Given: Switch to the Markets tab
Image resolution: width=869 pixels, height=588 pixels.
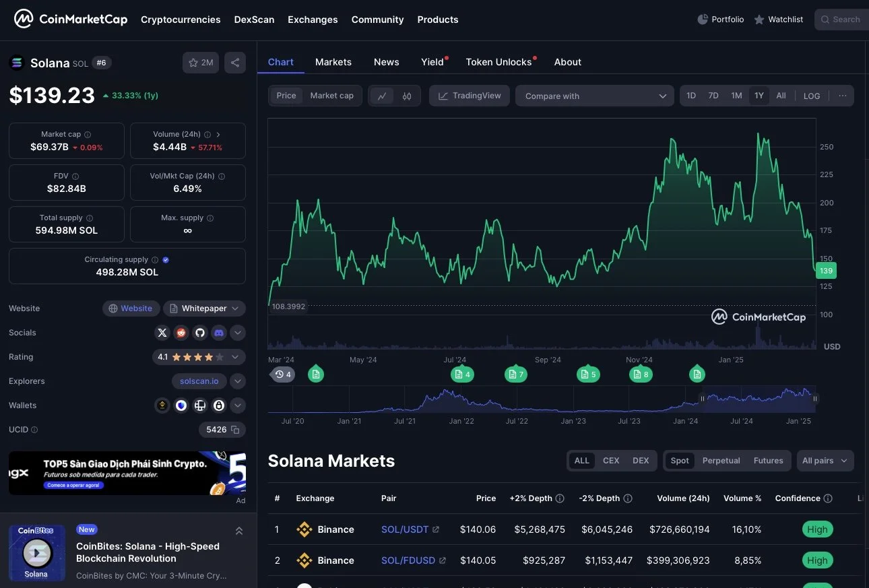Looking at the screenshot, I should [x=333, y=62].
